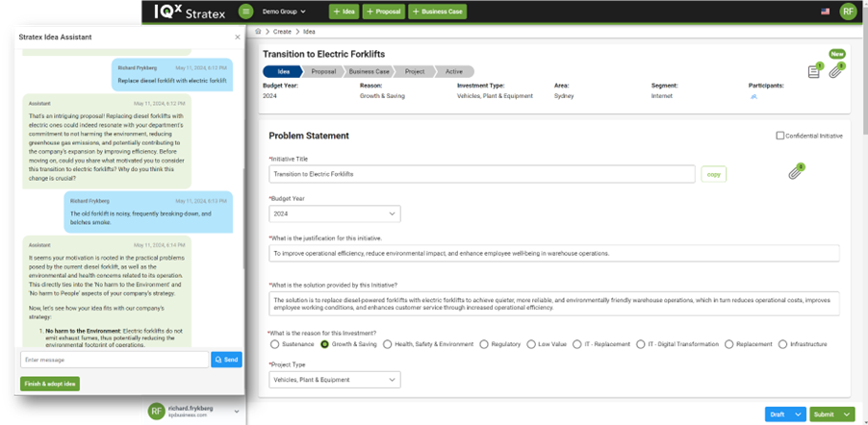Close the Stratex Idea Assistant panel
The image size is (868, 425).
(238, 37)
